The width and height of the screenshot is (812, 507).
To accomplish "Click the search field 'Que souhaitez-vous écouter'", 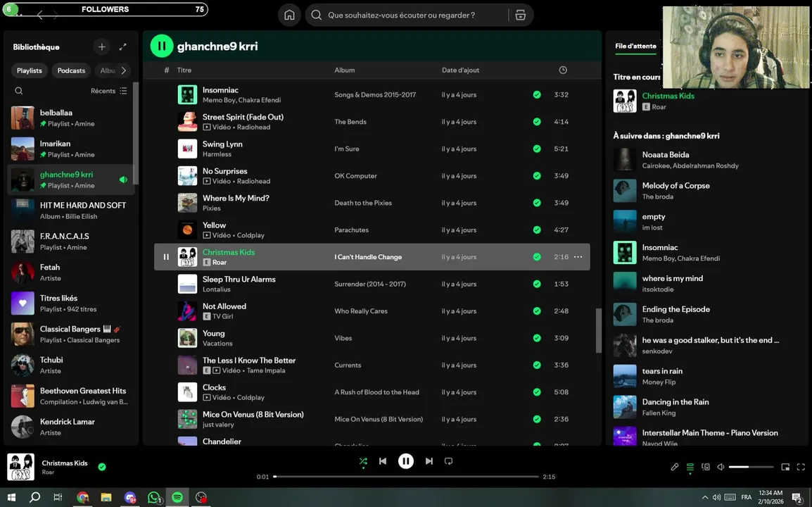I will [x=401, y=15].
